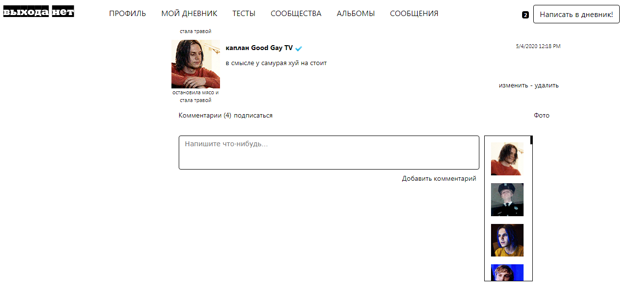
Task: Click изменить to edit the comment
Action: (513, 86)
